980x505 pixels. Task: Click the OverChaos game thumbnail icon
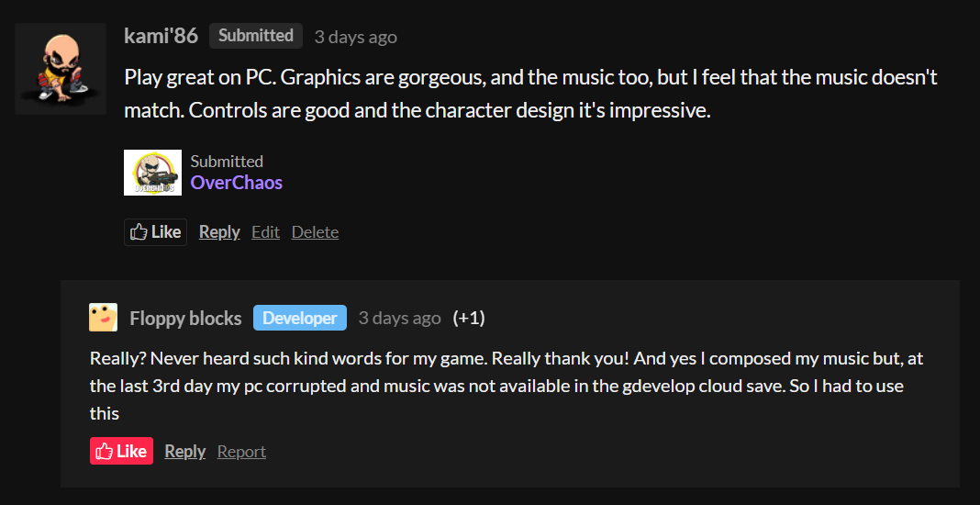[152, 173]
